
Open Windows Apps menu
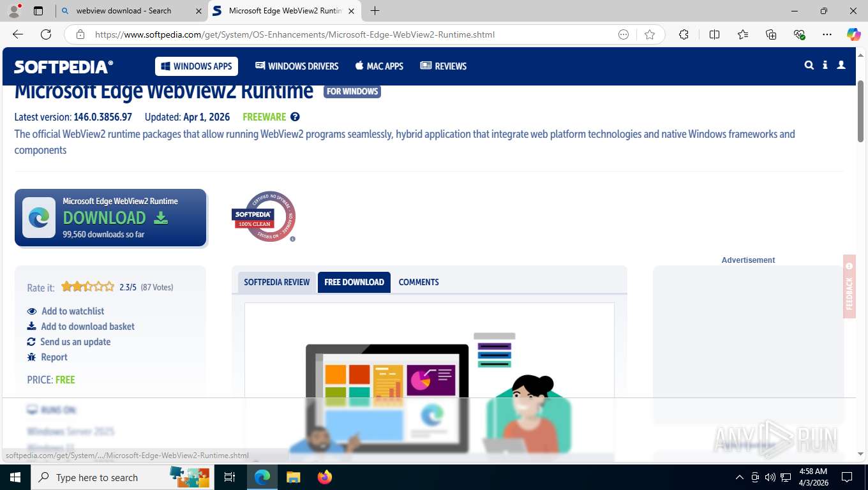pyautogui.click(x=197, y=66)
